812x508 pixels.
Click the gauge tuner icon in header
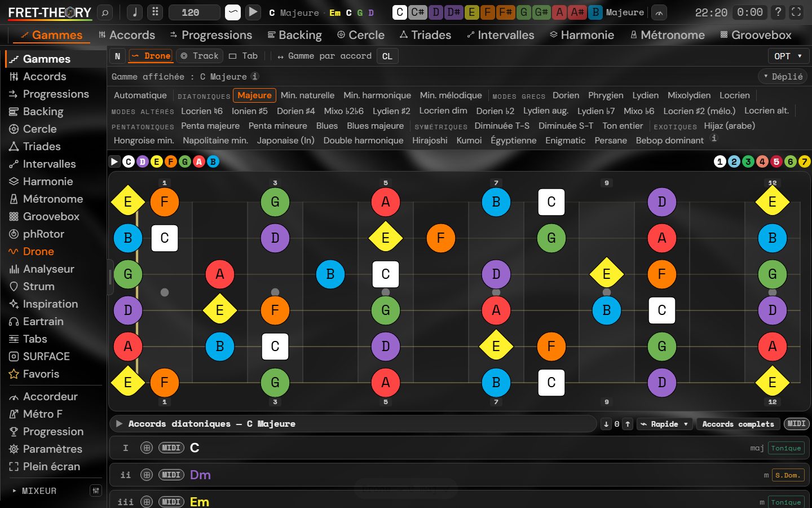point(659,12)
